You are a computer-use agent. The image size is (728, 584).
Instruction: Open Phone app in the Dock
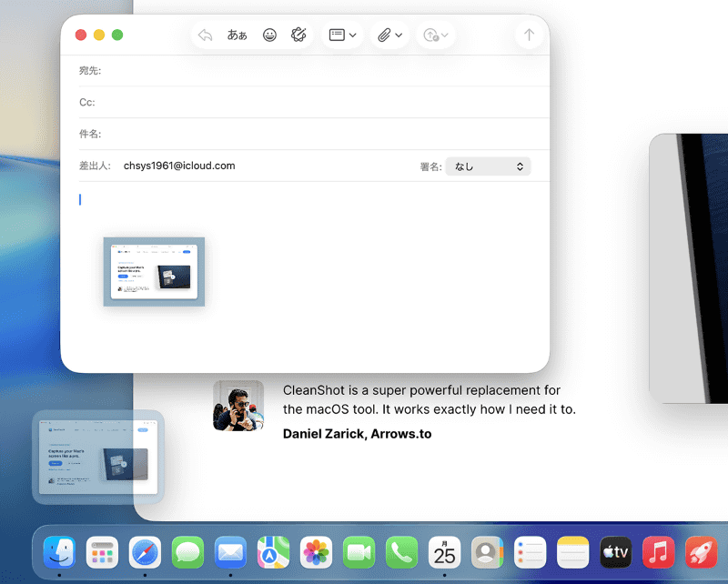(x=401, y=552)
